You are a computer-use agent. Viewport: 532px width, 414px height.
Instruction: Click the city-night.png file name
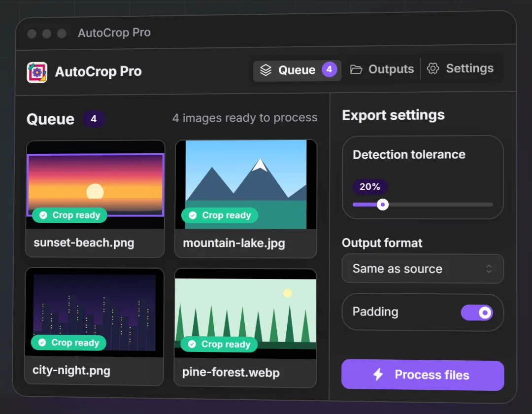71,370
